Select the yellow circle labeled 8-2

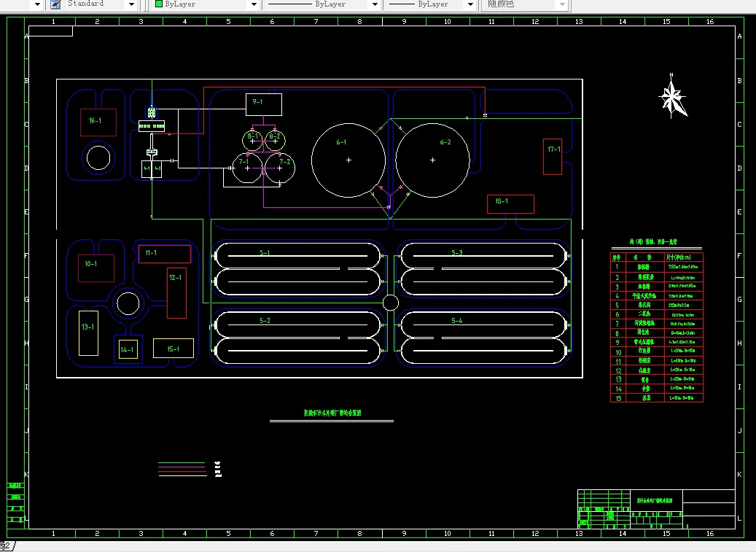click(x=276, y=140)
